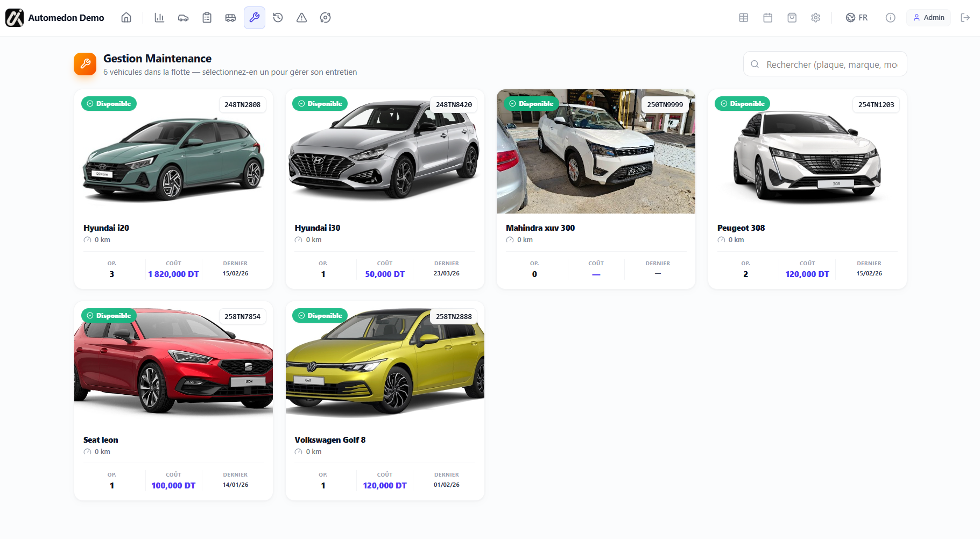Focus the search field for plaque, marque
Image resolution: width=980 pixels, height=539 pixels.
click(825, 64)
